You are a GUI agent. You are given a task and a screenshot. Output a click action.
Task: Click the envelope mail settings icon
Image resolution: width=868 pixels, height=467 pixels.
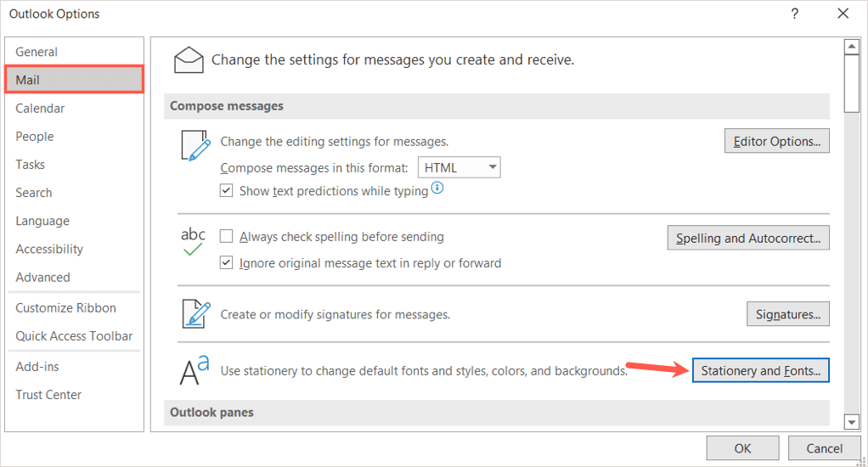[x=189, y=59]
